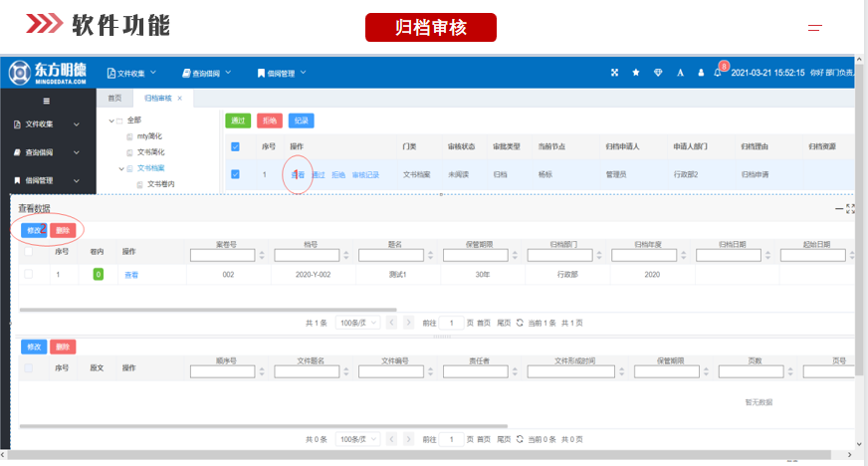Click the fullscreen expand icon in top bar
The width and height of the screenshot is (868, 466).
click(614, 73)
